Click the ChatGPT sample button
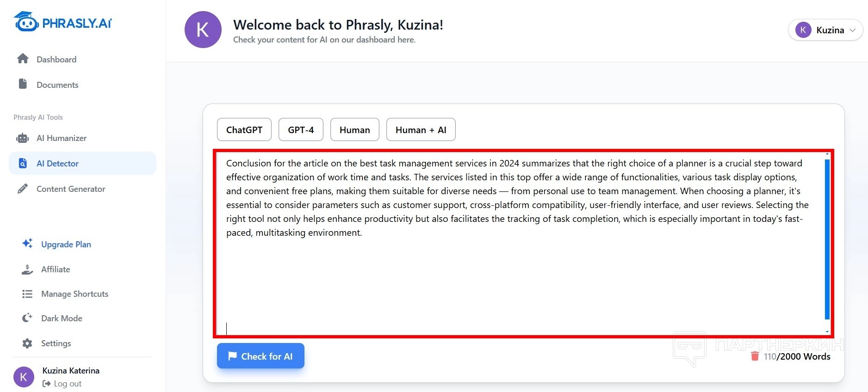 tap(244, 130)
